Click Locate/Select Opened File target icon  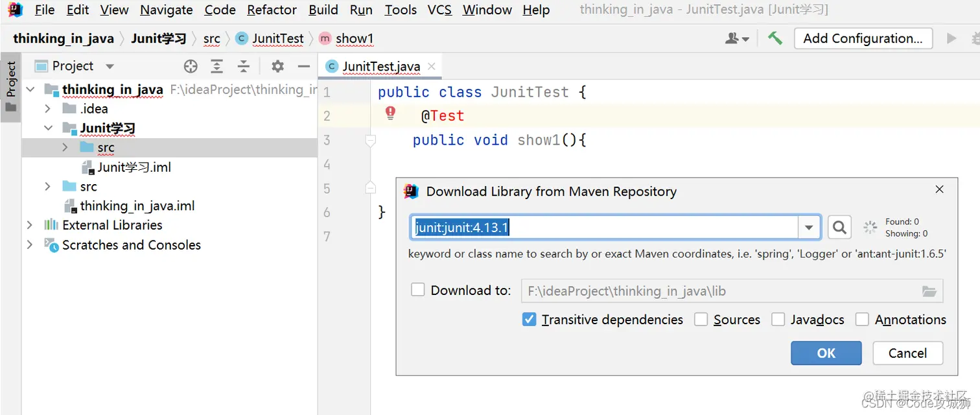(190, 66)
